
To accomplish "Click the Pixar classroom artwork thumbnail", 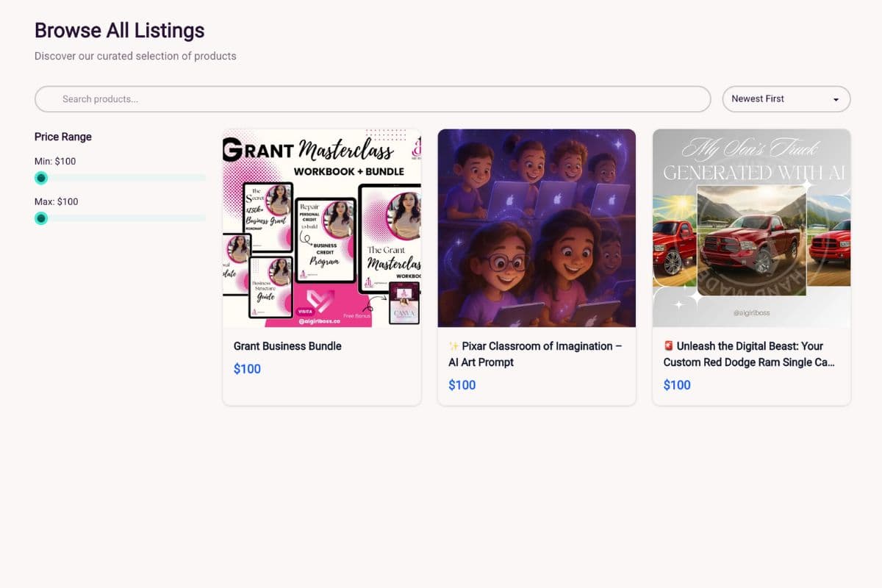I will pos(537,229).
